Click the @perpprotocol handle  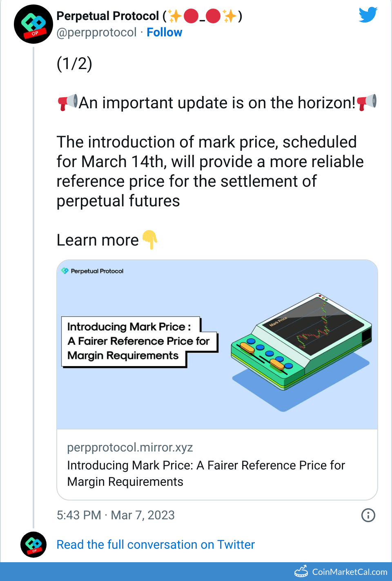[96, 32]
